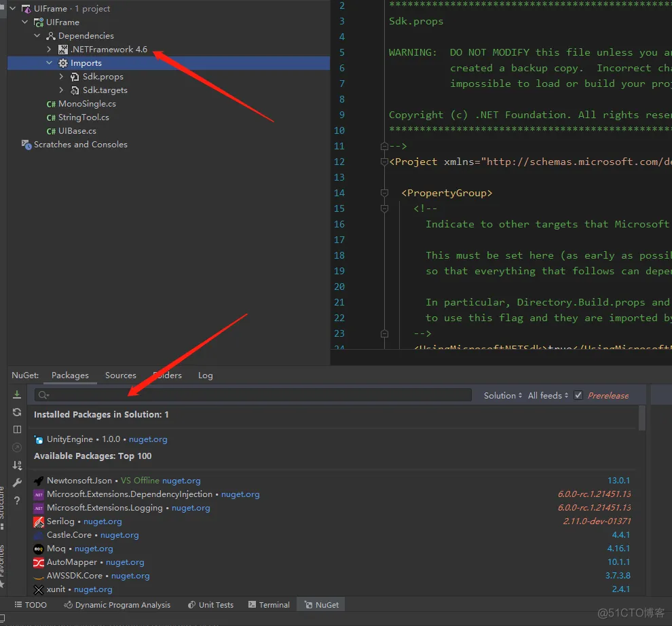Switch to the Sources tab
The height and width of the screenshot is (626, 672).
[x=120, y=375]
